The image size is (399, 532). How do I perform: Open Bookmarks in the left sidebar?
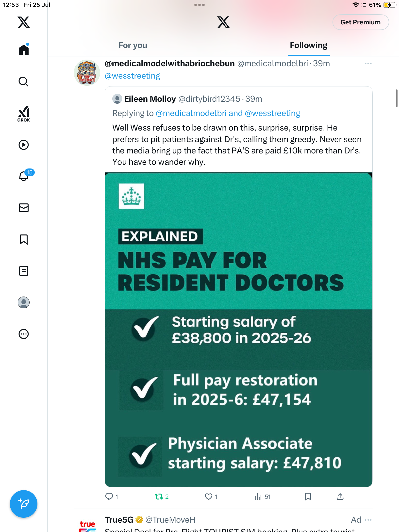pyautogui.click(x=24, y=239)
